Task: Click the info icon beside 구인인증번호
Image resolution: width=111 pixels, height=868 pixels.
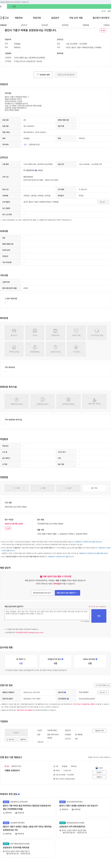Action: (68, 699)
